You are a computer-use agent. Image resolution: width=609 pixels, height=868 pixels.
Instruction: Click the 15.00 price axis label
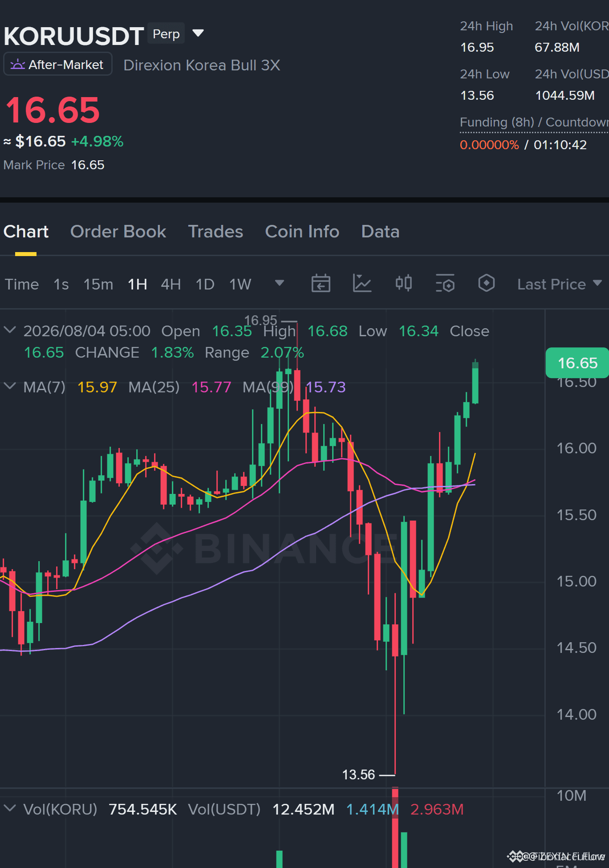[x=576, y=581]
